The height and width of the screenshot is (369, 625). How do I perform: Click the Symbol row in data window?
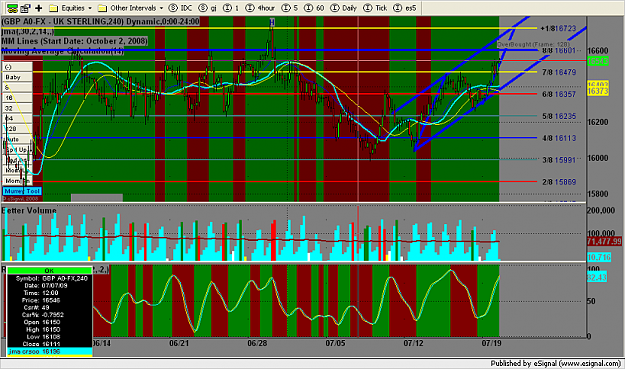pos(49,278)
